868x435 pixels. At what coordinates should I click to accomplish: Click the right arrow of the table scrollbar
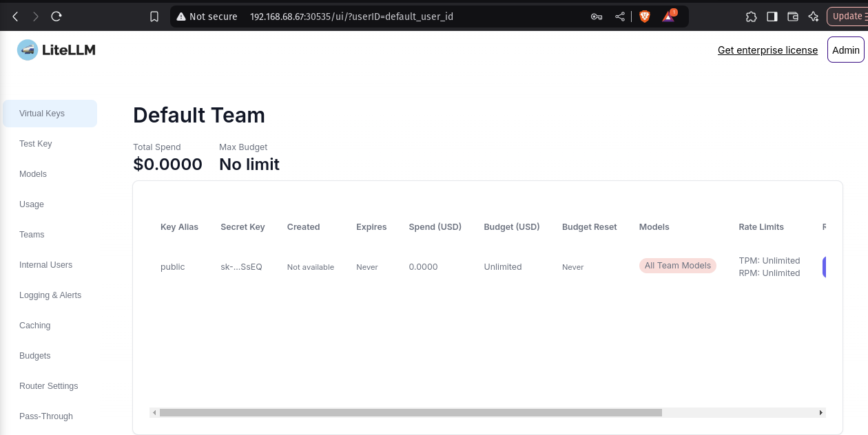click(820, 412)
